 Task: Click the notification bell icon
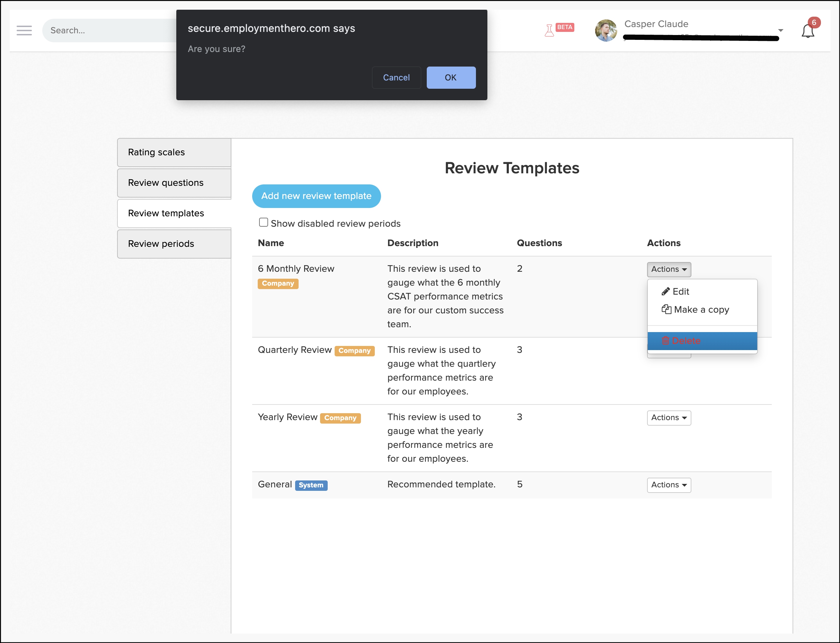coord(807,31)
